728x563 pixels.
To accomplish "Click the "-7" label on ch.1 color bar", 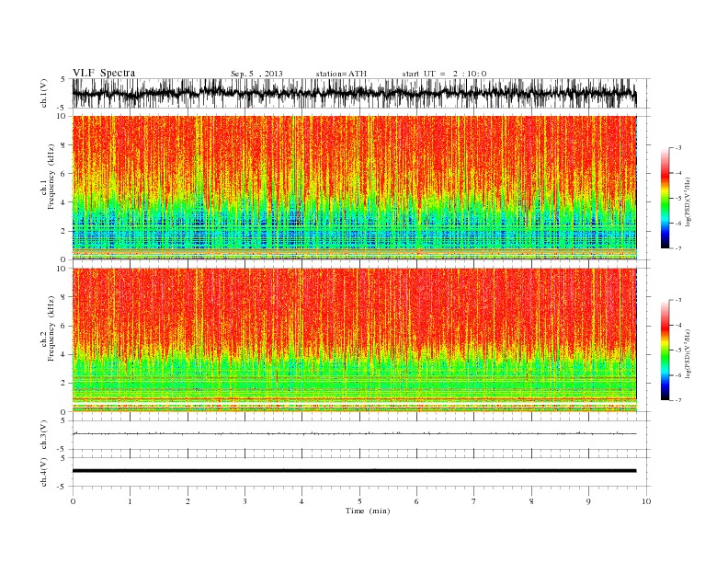I will (x=678, y=248).
